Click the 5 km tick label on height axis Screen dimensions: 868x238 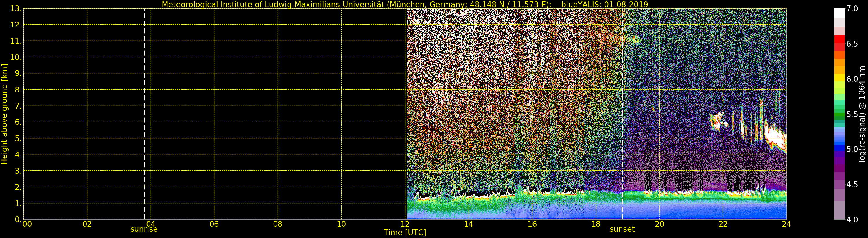pyautogui.click(x=18, y=138)
